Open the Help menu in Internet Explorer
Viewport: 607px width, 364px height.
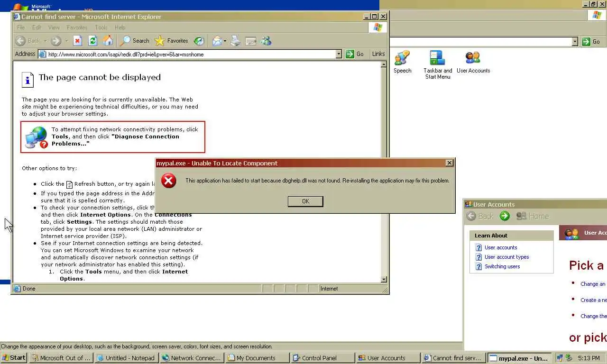coord(120,27)
